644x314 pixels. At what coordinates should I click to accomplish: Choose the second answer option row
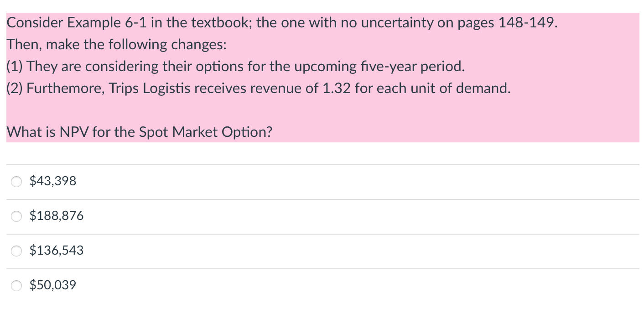137,216
